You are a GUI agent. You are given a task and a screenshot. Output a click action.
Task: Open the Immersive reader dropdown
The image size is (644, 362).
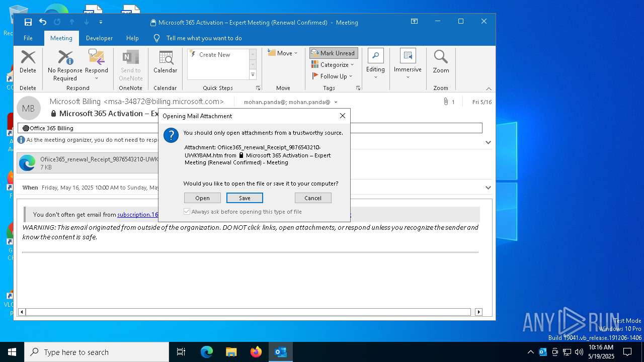tap(408, 64)
